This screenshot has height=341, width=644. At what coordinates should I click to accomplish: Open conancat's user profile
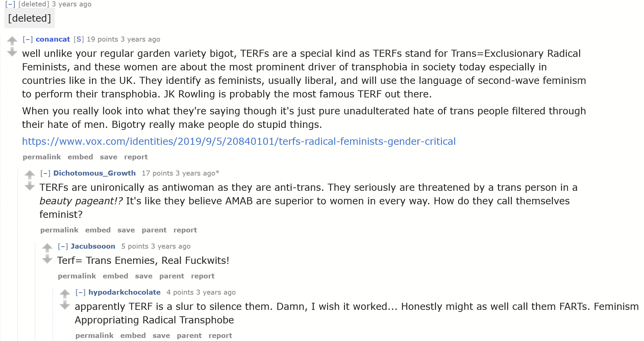click(x=53, y=39)
